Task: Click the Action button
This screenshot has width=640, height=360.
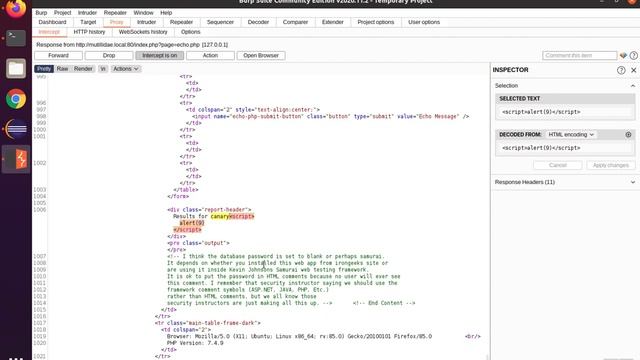Action: coord(210,56)
